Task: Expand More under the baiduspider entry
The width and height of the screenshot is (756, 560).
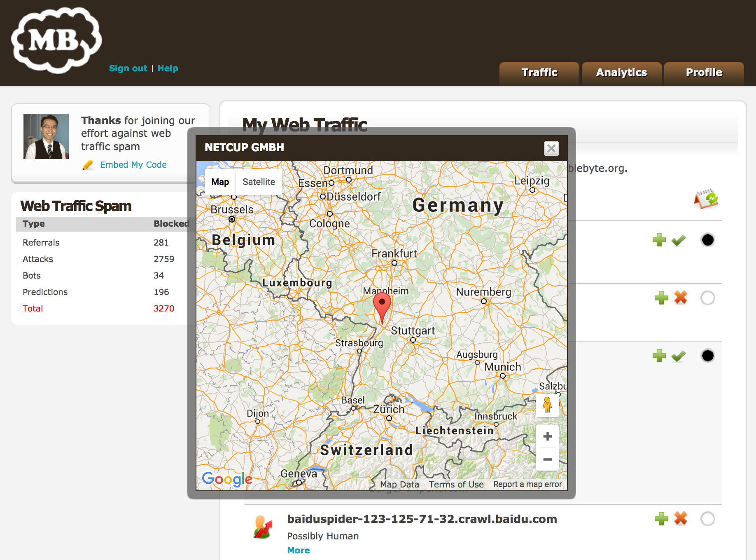Action: click(299, 551)
